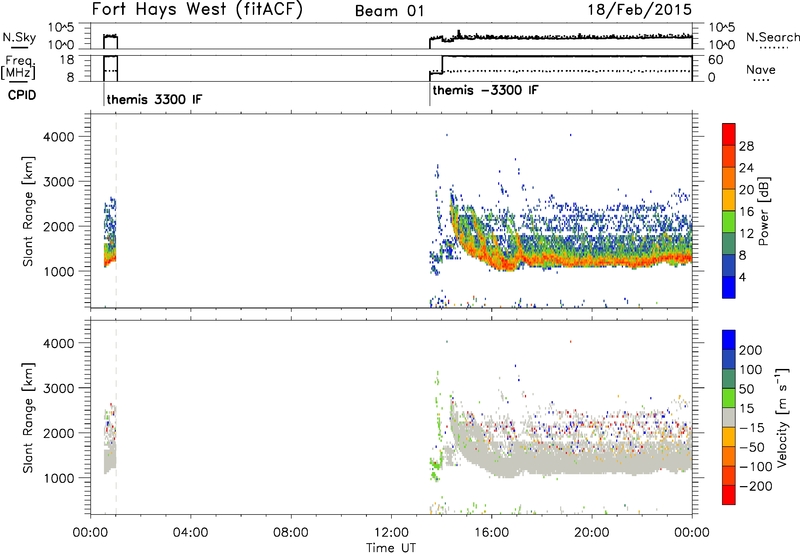Click the '08:00' time tick label

[291, 533]
